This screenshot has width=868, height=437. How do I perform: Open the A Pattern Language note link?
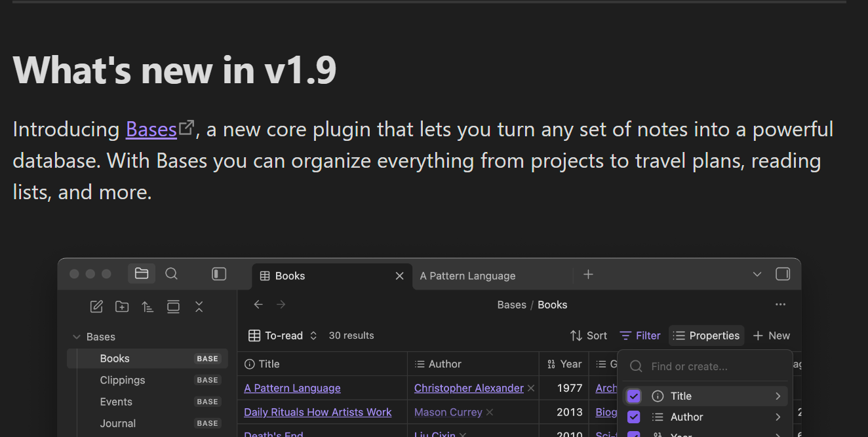(x=292, y=389)
